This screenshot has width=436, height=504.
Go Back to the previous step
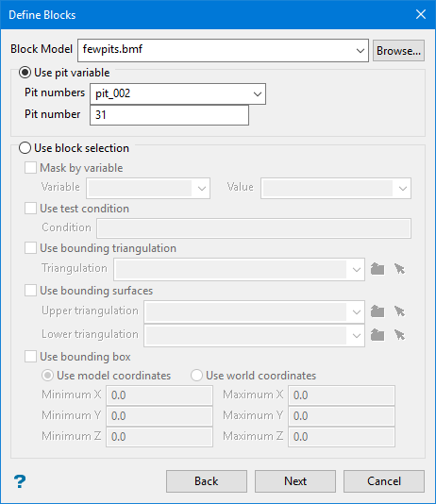[x=207, y=481]
